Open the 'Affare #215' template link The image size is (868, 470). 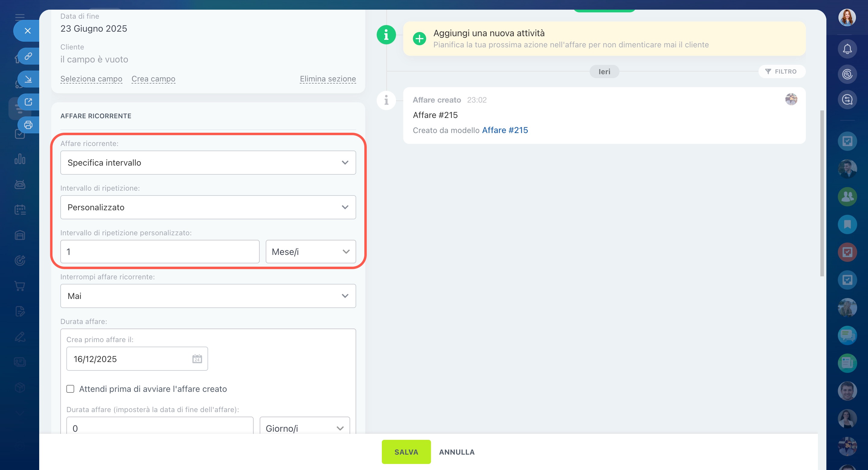(x=505, y=130)
